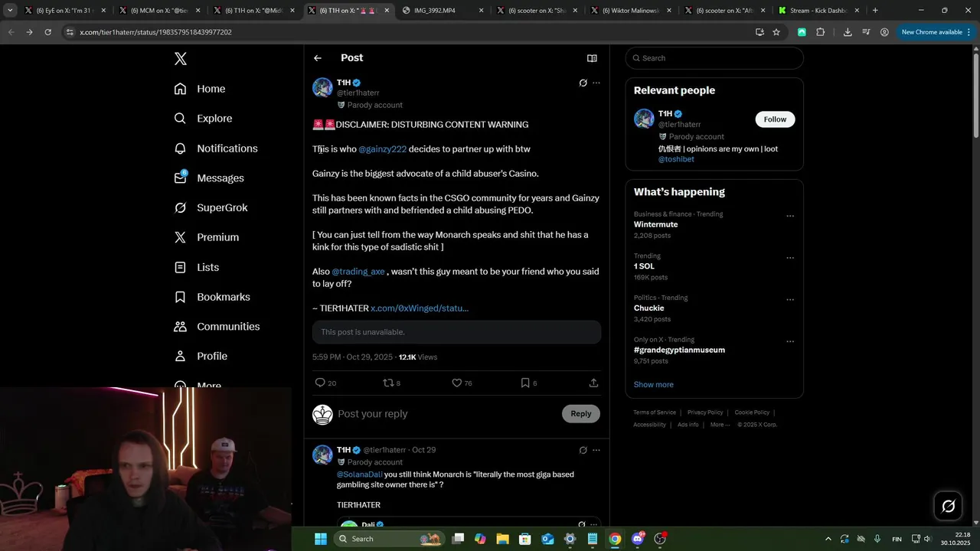
Task: Open the x.com/0xWinged status link
Action: 420,308
